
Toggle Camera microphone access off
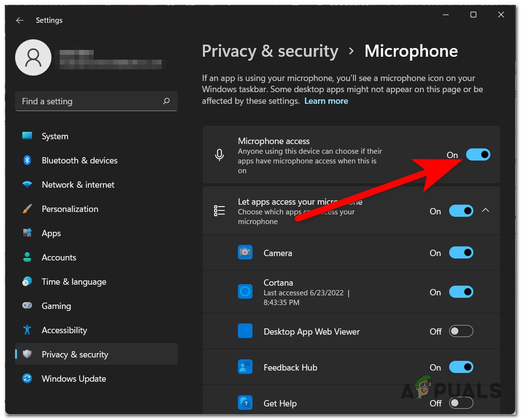tap(461, 253)
